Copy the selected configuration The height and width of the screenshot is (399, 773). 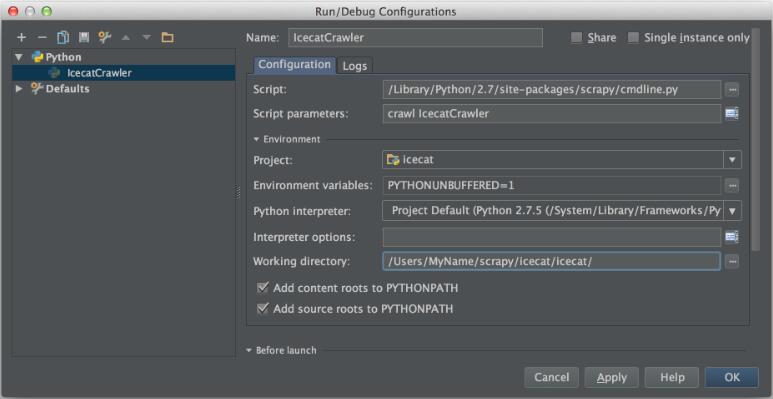pos(63,37)
